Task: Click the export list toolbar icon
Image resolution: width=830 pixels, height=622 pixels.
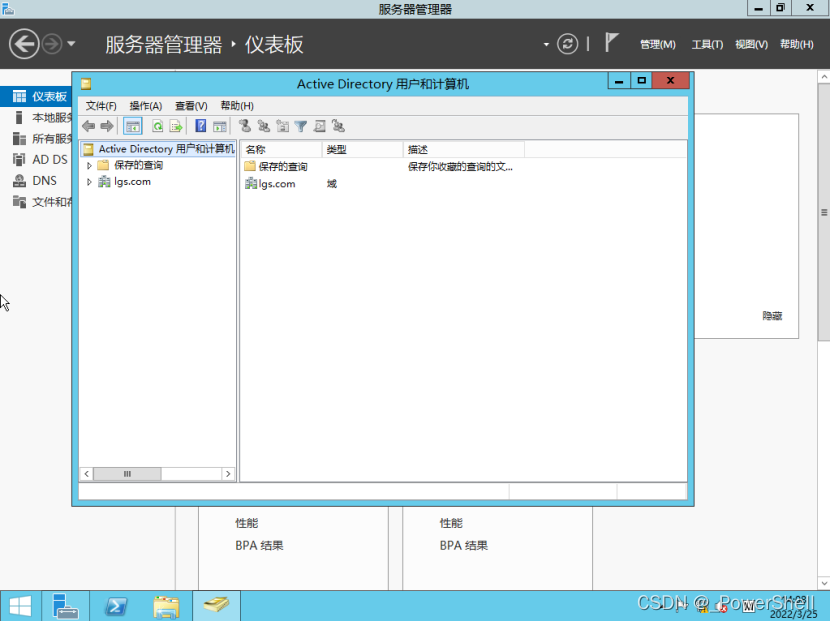Action: pos(176,126)
